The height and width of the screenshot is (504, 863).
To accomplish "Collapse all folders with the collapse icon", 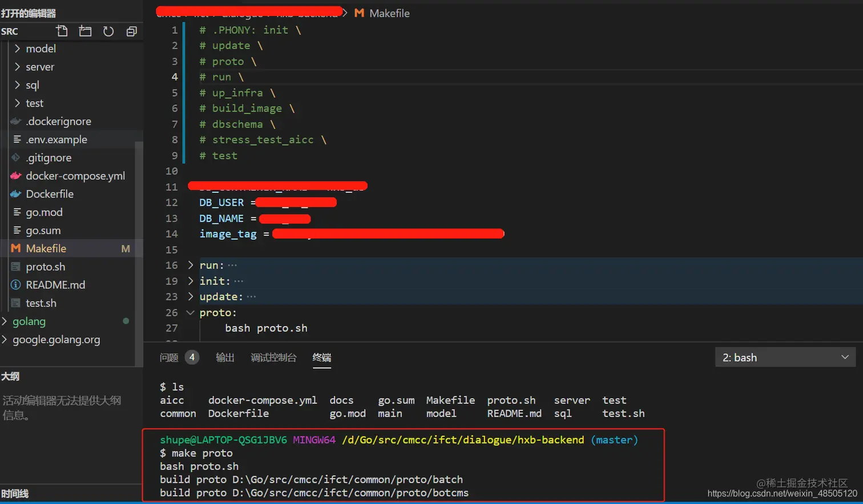I will coord(131,31).
